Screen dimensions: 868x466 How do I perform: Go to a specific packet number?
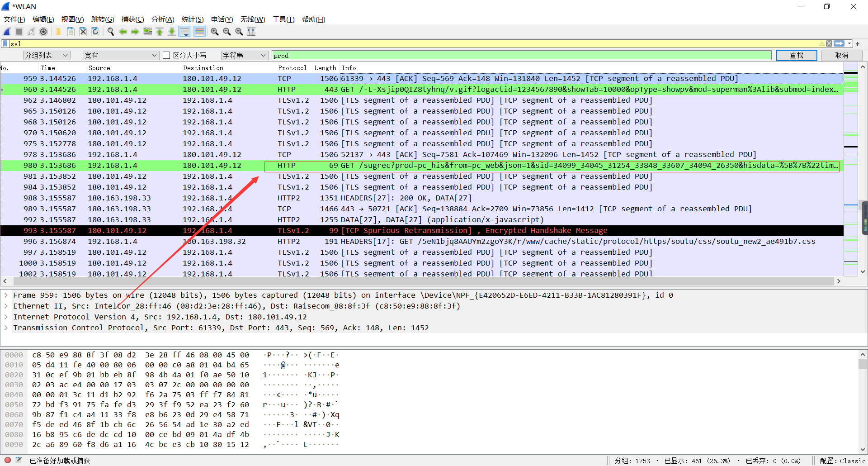147,32
